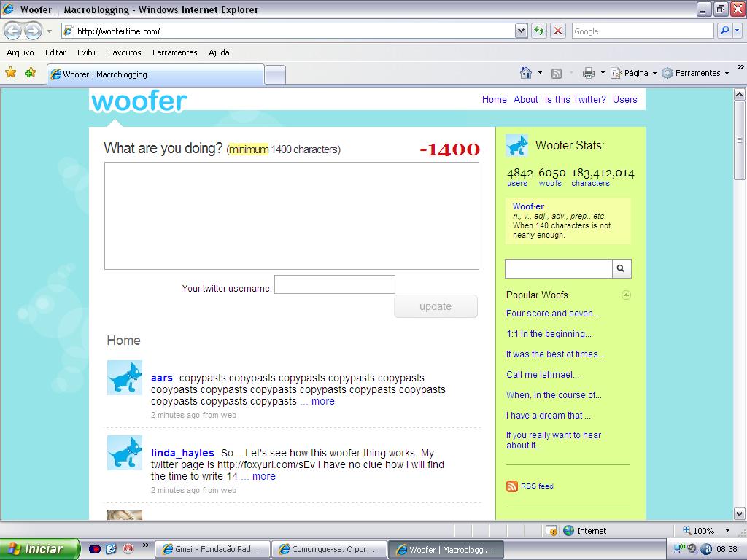Open the Ajuda menu
This screenshot has width=747, height=560.
[219, 52]
